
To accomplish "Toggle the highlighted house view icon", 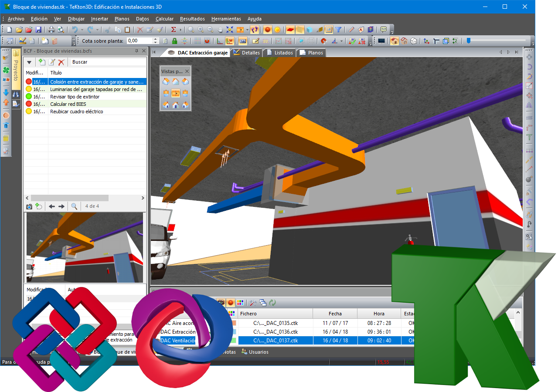I will click(x=395, y=41).
